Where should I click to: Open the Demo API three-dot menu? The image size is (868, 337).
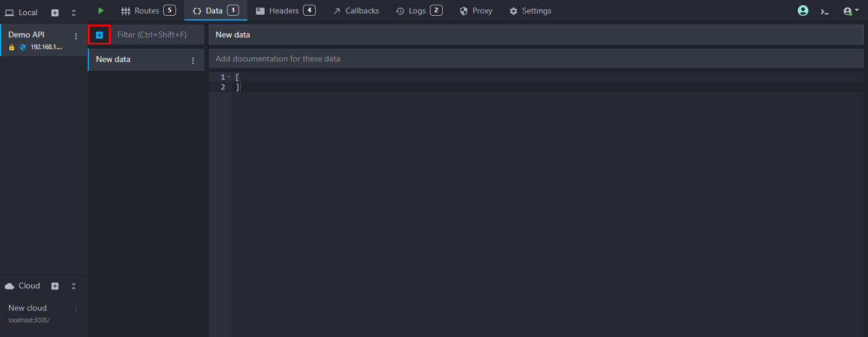75,36
